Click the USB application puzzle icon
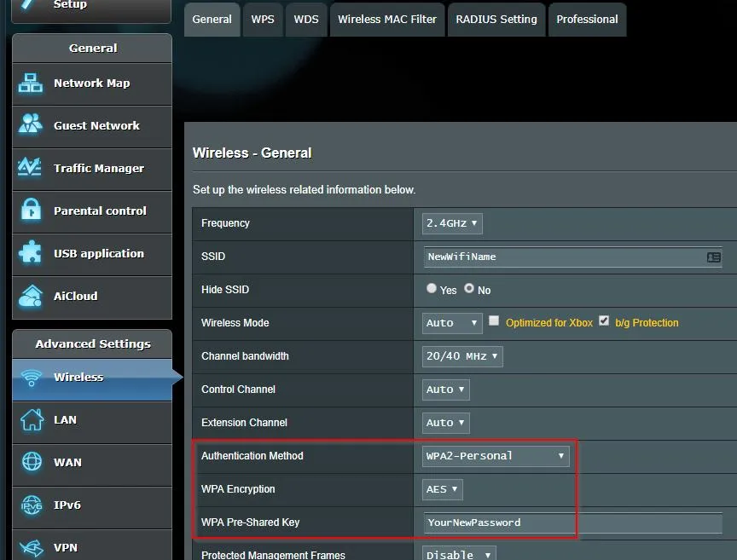This screenshot has width=737, height=560. pos(31,252)
